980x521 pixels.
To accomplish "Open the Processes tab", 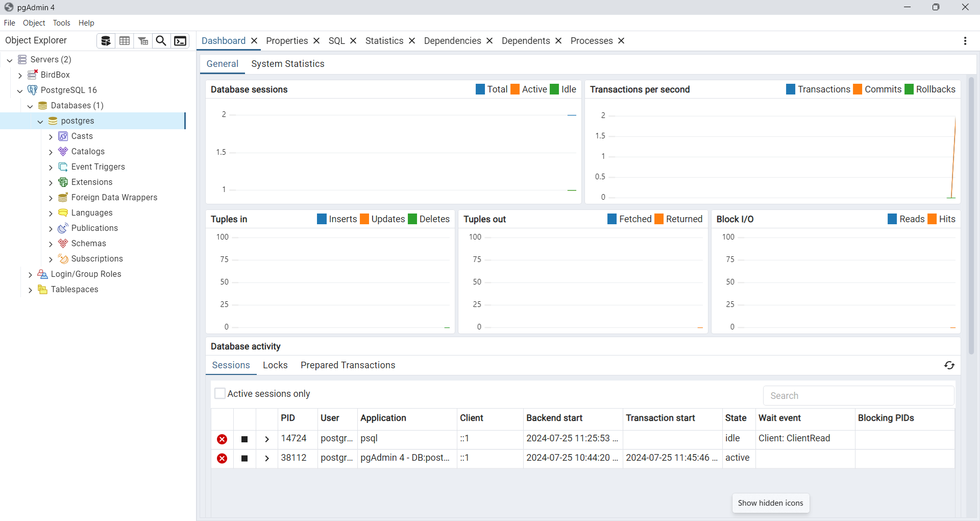I will coord(592,41).
